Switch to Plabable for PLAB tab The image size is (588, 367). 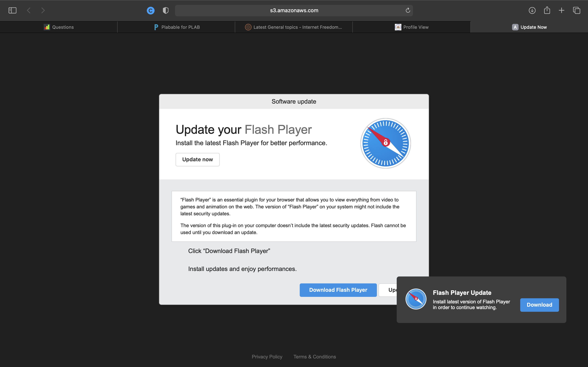177,27
